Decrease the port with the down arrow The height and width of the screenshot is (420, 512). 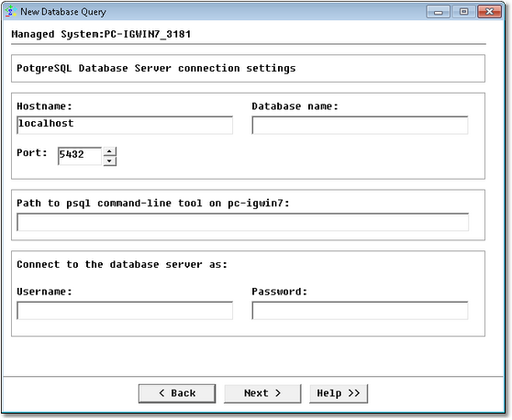click(x=110, y=160)
